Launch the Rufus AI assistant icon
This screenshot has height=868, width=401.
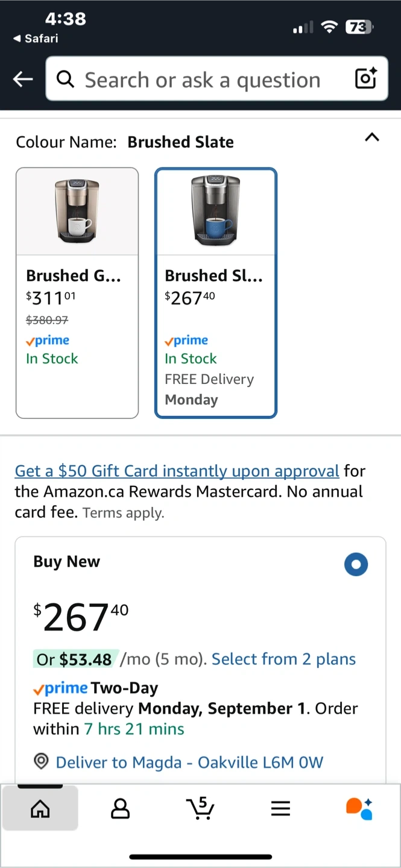point(359,808)
